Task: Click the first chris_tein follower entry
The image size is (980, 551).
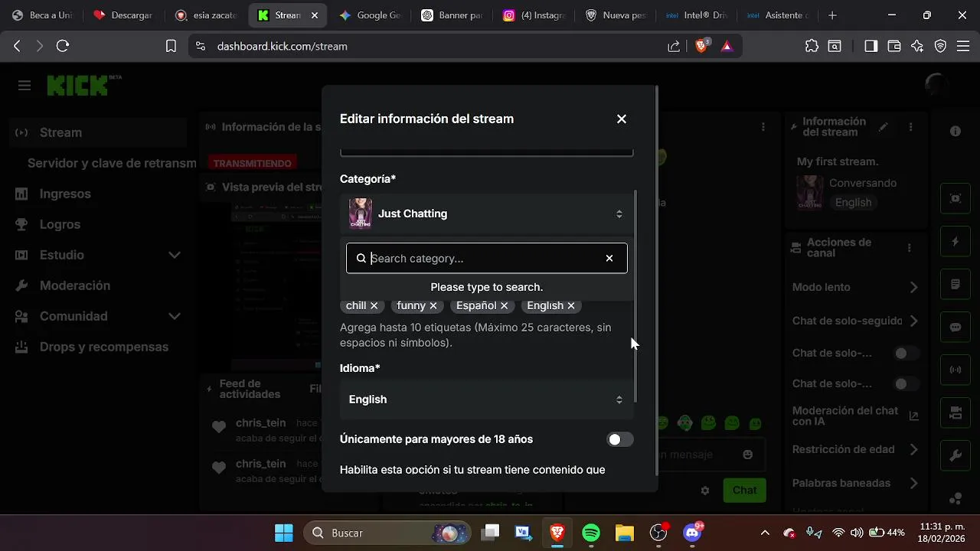Action: point(260,430)
